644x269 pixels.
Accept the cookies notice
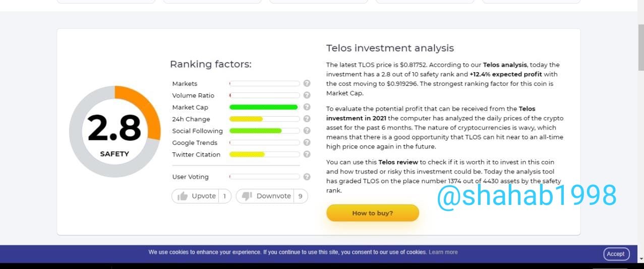pos(615,254)
